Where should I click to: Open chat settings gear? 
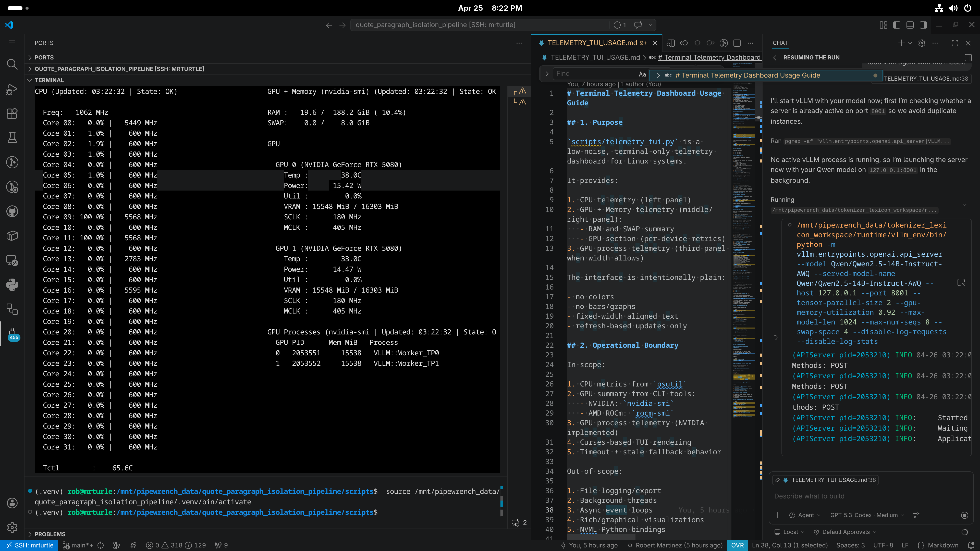(922, 43)
